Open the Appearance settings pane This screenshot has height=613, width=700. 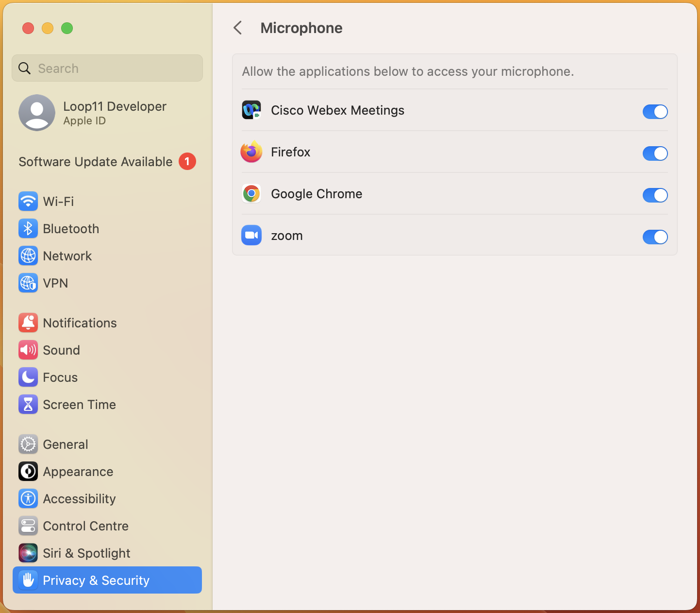[x=78, y=472]
